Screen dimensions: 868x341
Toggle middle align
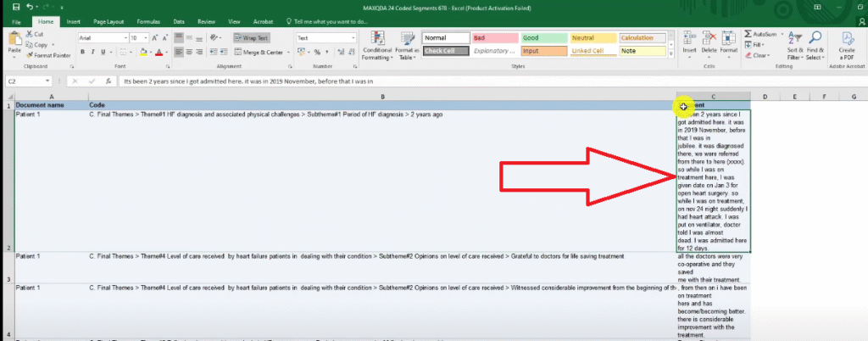(x=189, y=38)
